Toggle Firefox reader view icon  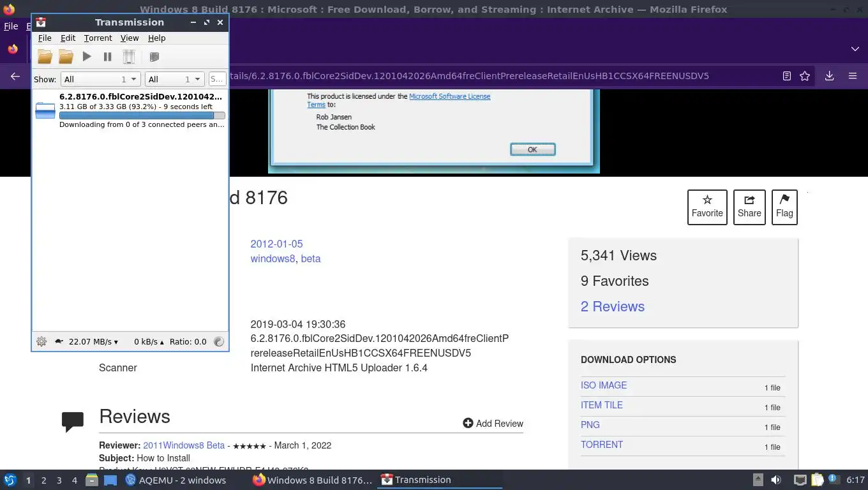pyautogui.click(x=787, y=76)
